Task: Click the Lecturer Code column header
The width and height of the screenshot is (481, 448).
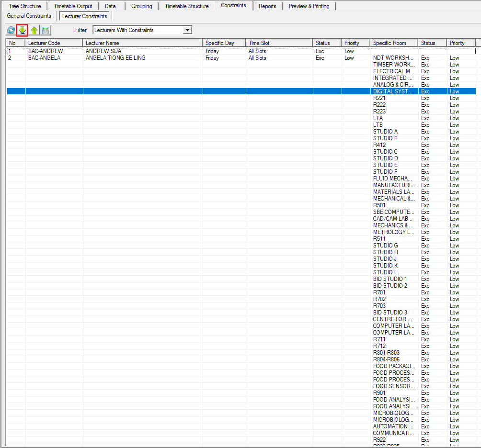Action: (x=54, y=43)
